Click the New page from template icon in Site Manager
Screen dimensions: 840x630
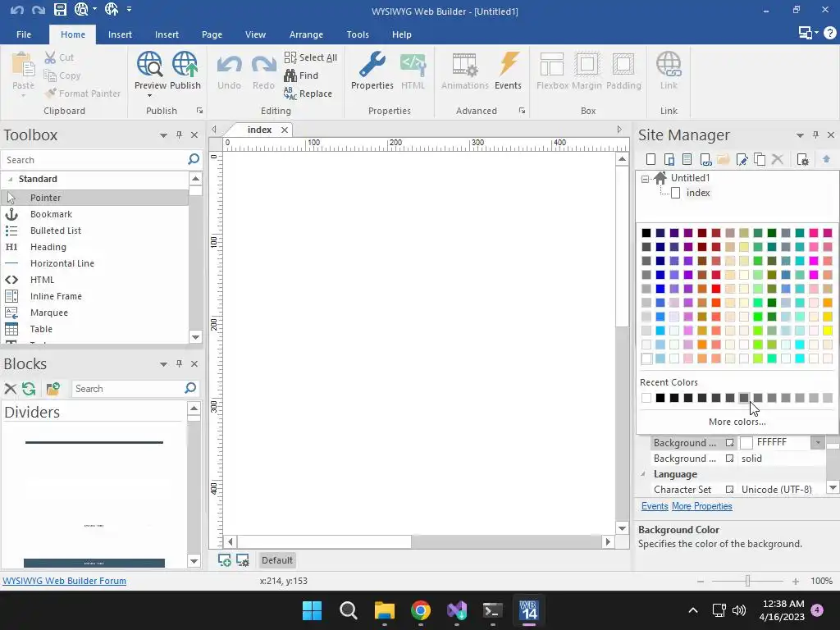[x=687, y=159]
